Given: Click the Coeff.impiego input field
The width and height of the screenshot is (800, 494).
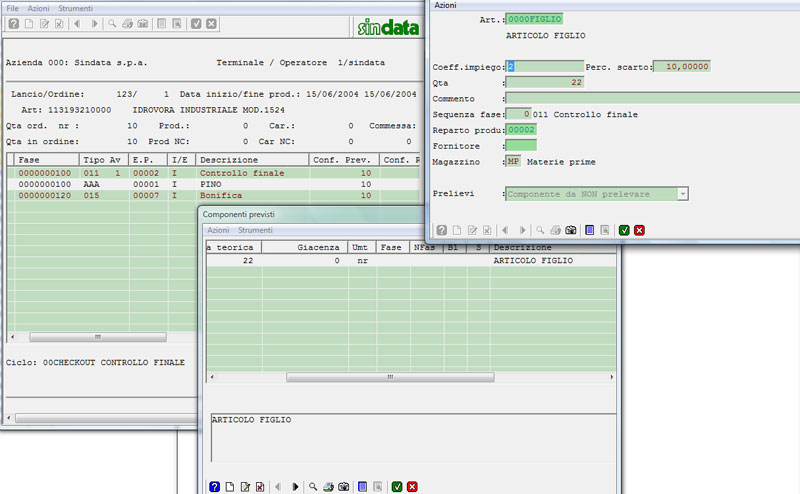Looking at the screenshot, I should 544,66.
